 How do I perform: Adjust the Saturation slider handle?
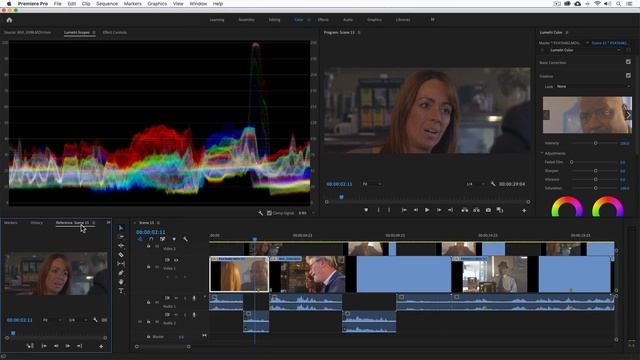596,188
